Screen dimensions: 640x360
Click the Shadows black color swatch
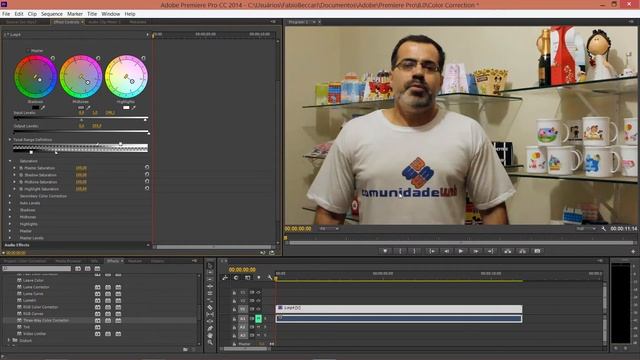(x=36, y=108)
